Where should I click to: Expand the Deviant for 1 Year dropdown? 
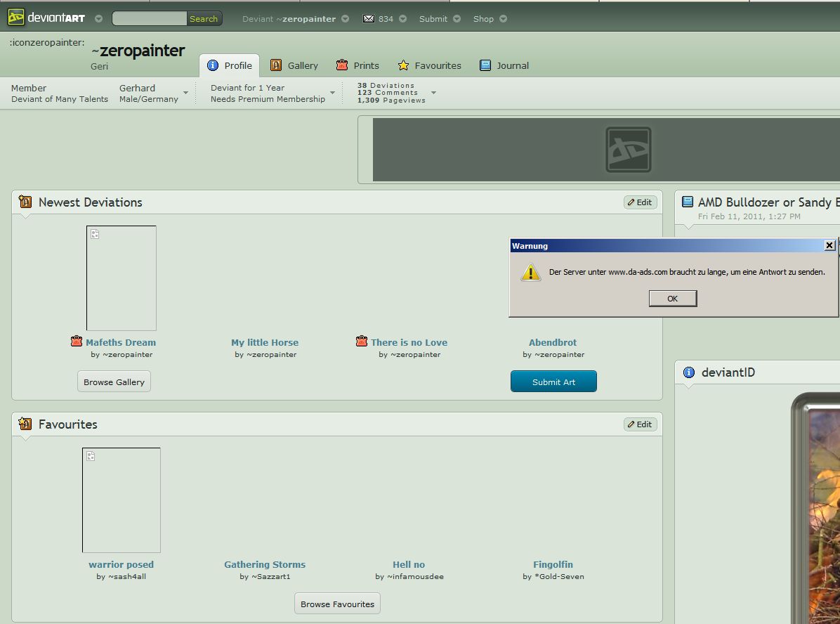[333, 93]
